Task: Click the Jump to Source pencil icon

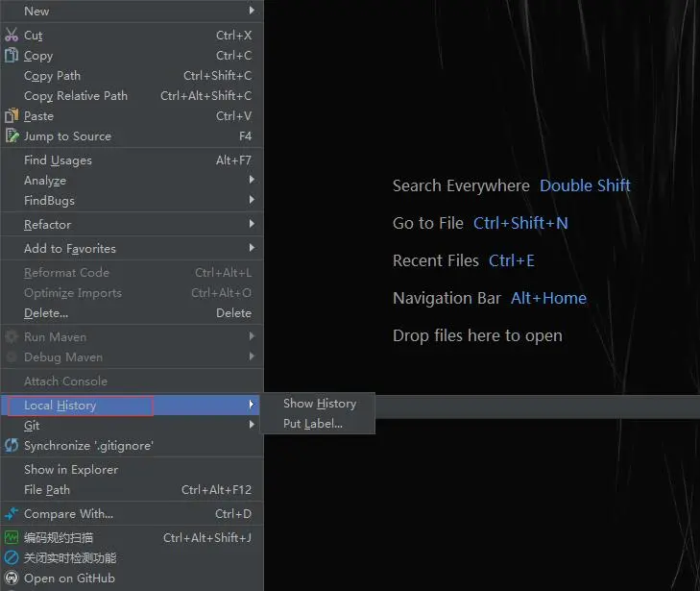Action: (x=12, y=136)
